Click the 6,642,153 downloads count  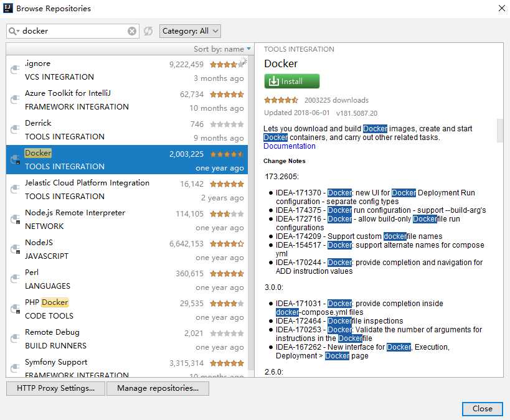click(x=186, y=244)
